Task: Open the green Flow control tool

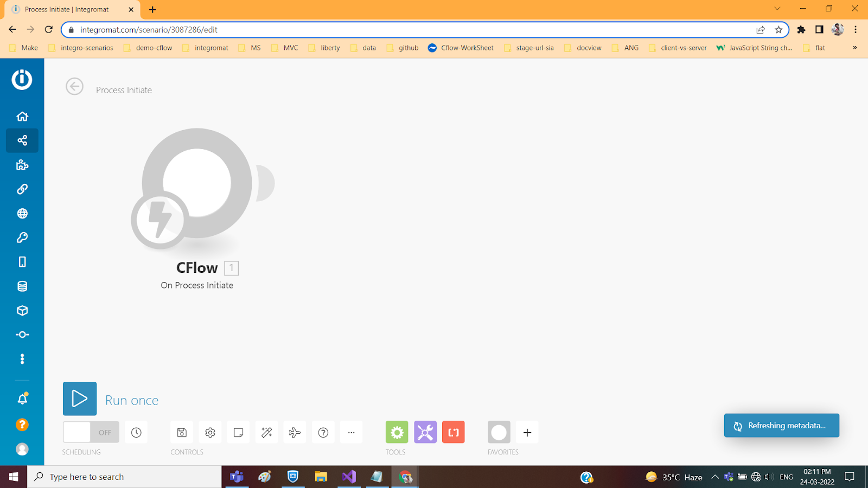Action: 397,432
